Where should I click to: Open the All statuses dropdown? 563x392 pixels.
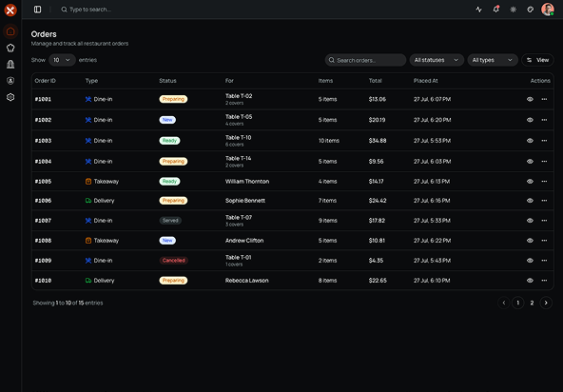[437, 60]
